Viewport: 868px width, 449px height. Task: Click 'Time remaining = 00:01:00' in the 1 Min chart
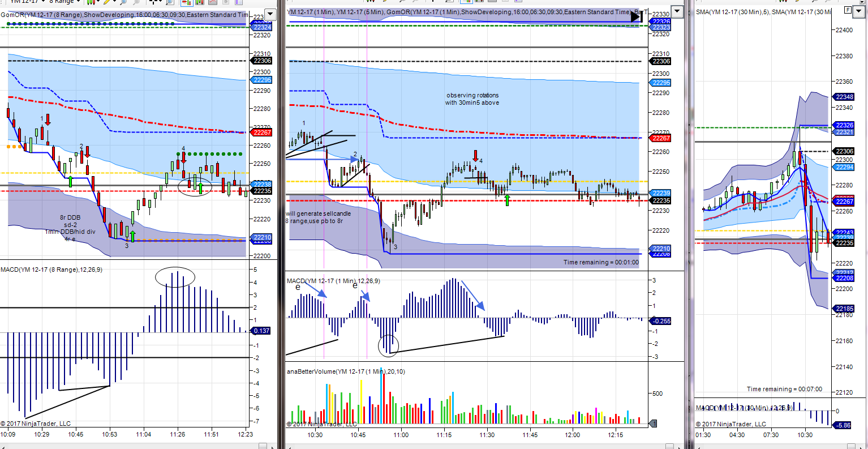601,262
